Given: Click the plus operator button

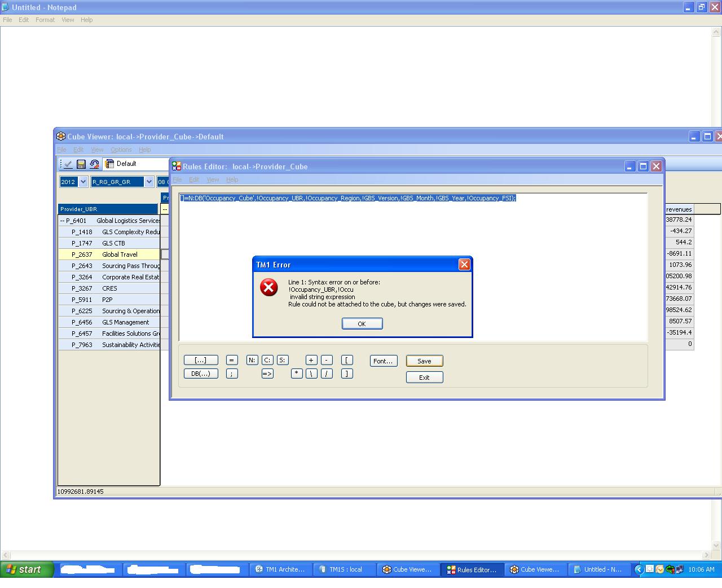Looking at the screenshot, I should 311,360.
